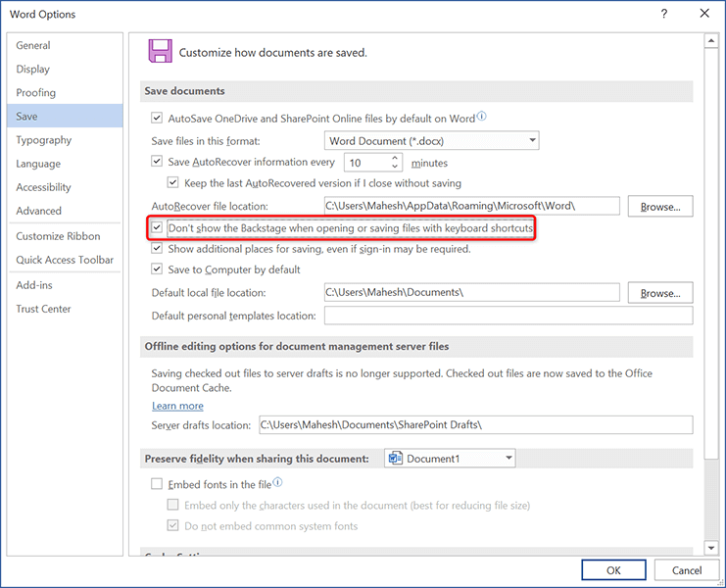Click the vertical scrollbar down arrow
726x588 pixels.
pyautogui.click(x=709, y=548)
